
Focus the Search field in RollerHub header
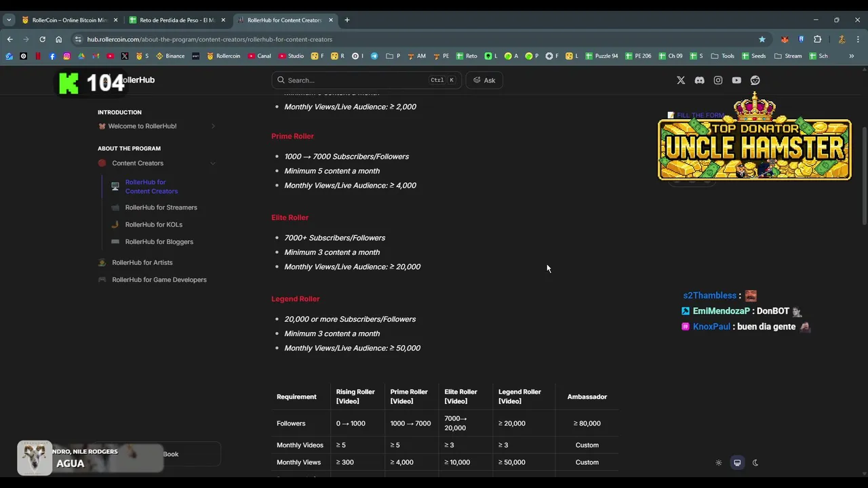click(x=366, y=80)
